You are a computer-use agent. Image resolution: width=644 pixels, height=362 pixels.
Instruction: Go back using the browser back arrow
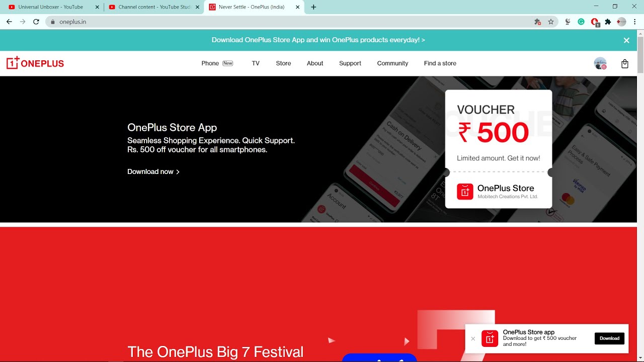[9, 22]
